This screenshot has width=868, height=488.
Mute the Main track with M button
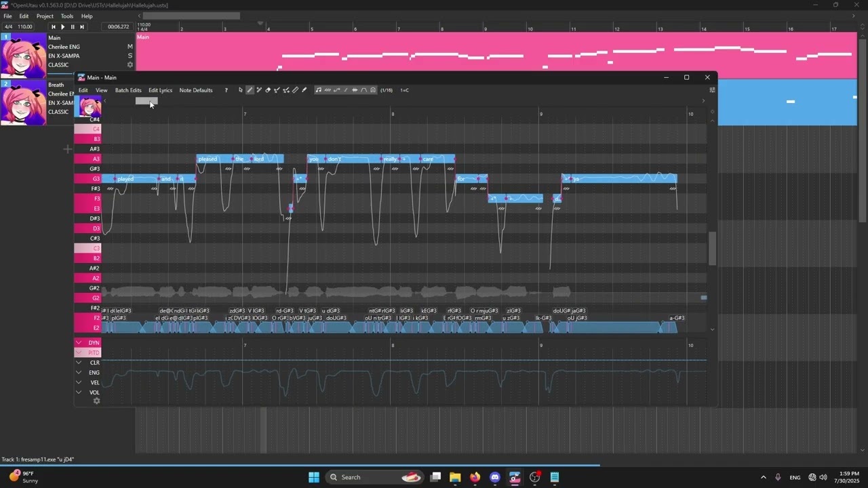(x=130, y=47)
